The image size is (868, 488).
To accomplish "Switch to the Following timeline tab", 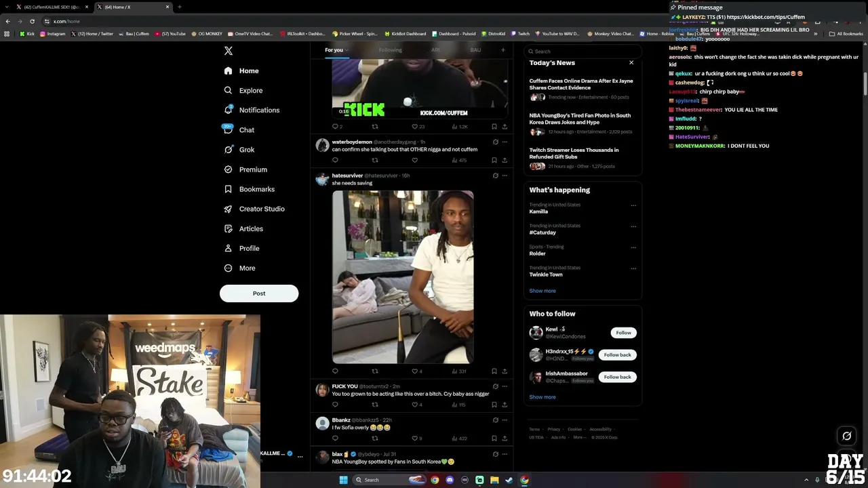I will [x=391, y=50].
